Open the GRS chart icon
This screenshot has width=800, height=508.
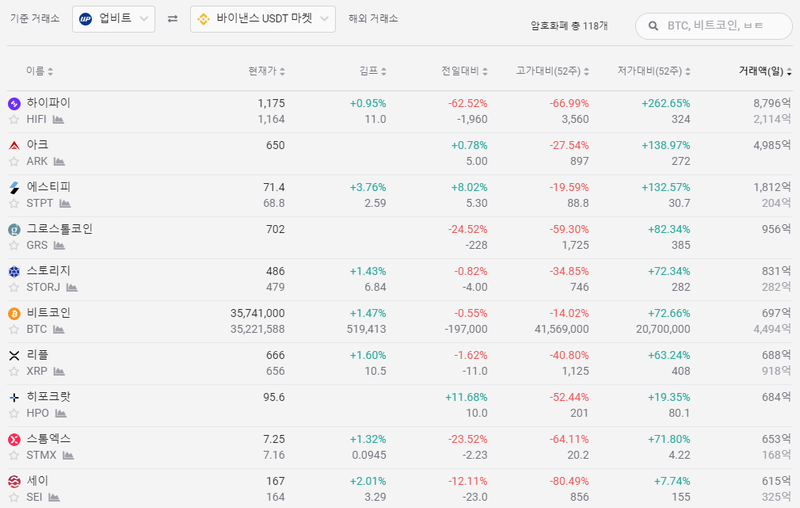pyautogui.click(x=59, y=246)
